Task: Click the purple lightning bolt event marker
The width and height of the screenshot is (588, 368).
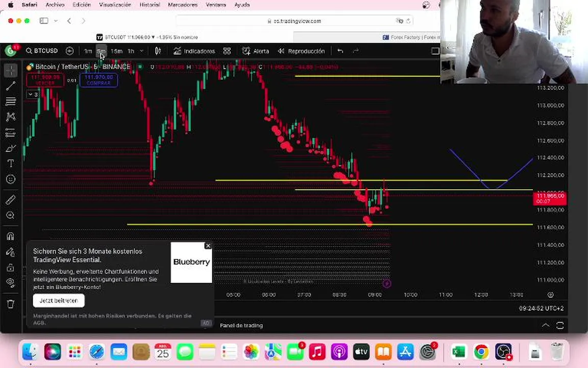Action: click(387, 284)
